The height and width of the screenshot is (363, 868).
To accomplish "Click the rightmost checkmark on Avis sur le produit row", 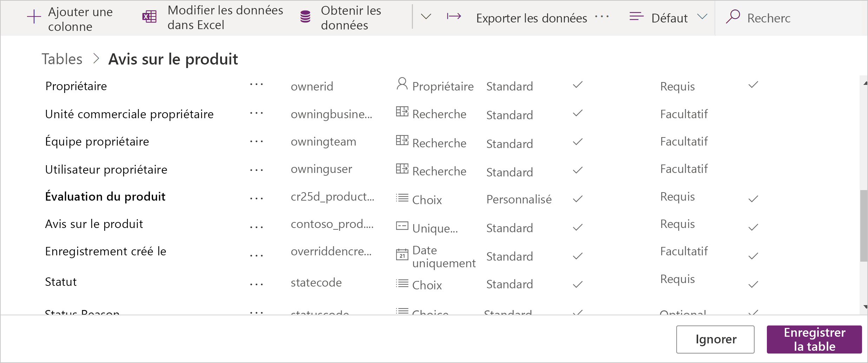I will click(x=753, y=228).
